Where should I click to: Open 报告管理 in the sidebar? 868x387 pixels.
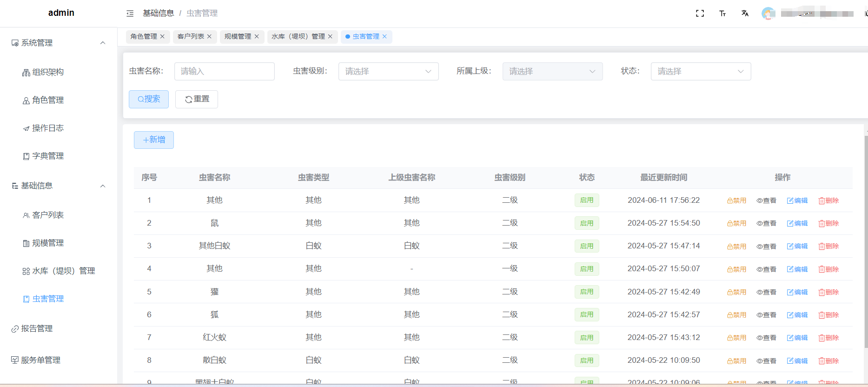coord(37,328)
